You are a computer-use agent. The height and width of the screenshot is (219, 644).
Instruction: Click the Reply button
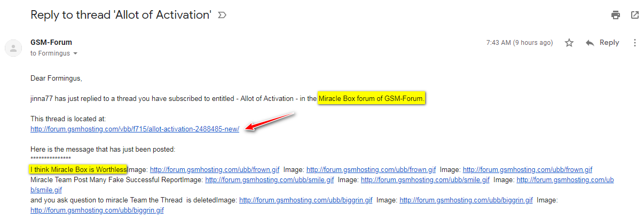click(x=602, y=43)
